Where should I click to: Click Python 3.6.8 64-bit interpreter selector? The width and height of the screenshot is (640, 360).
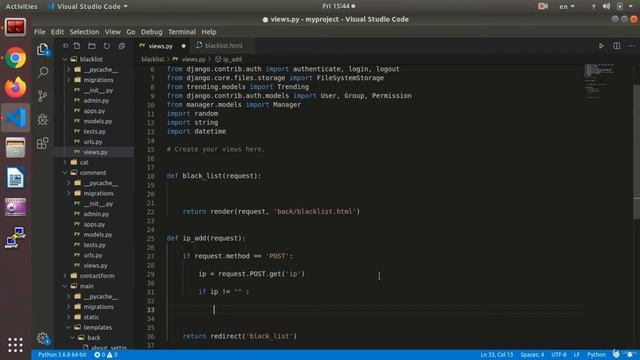[62, 355]
